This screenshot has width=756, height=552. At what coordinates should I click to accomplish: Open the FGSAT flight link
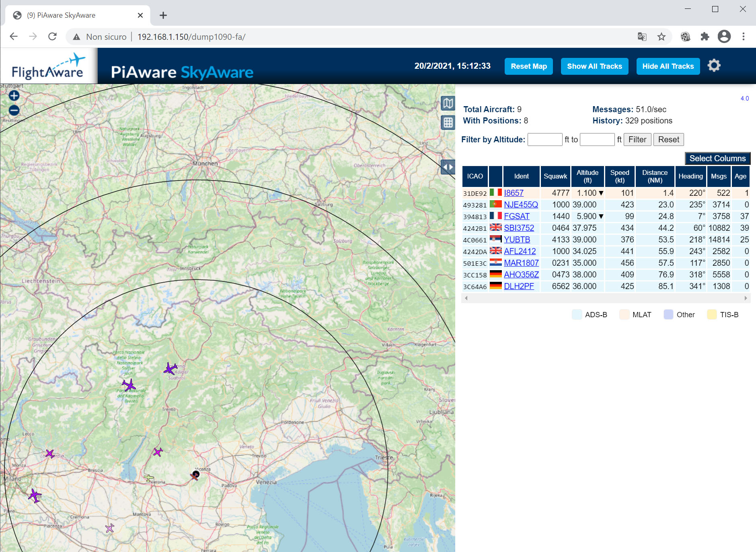coord(517,216)
